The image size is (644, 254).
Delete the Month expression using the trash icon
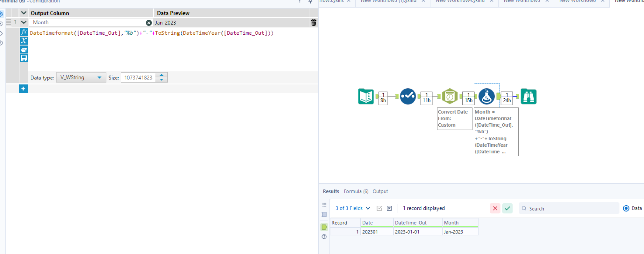pyautogui.click(x=314, y=22)
